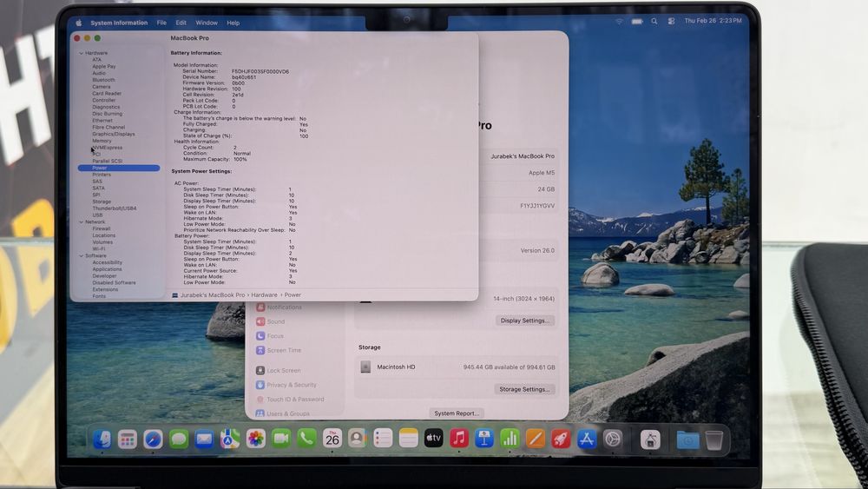Screen dimensions: 868x489
Task: Open the red rocket app in Dock
Action: 561,439
